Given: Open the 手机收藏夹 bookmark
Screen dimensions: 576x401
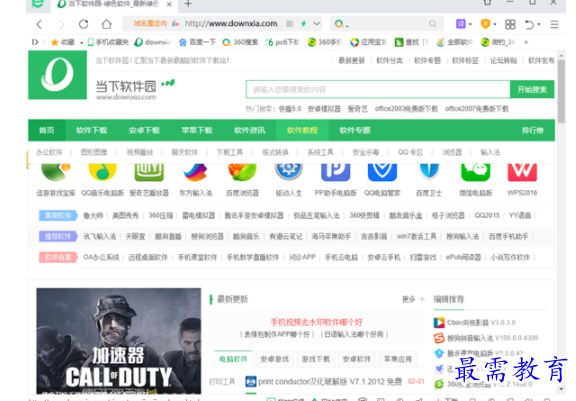Looking at the screenshot, I should tap(108, 42).
